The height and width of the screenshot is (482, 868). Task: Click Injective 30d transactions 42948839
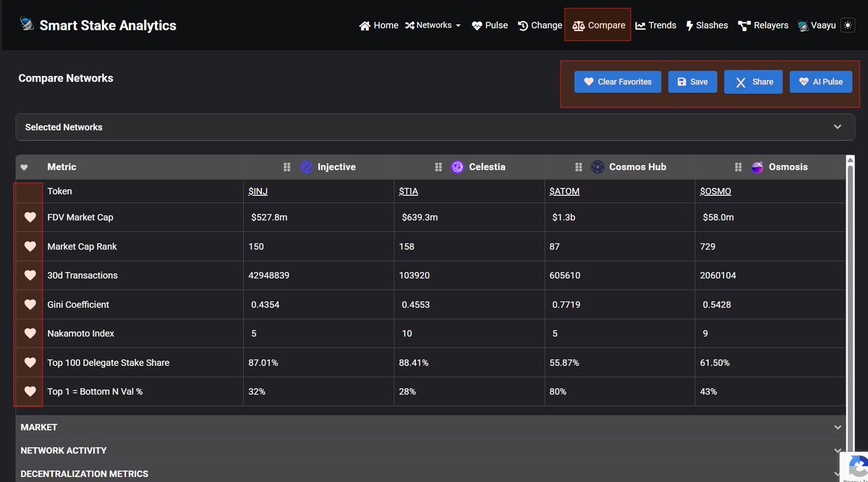click(x=269, y=275)
